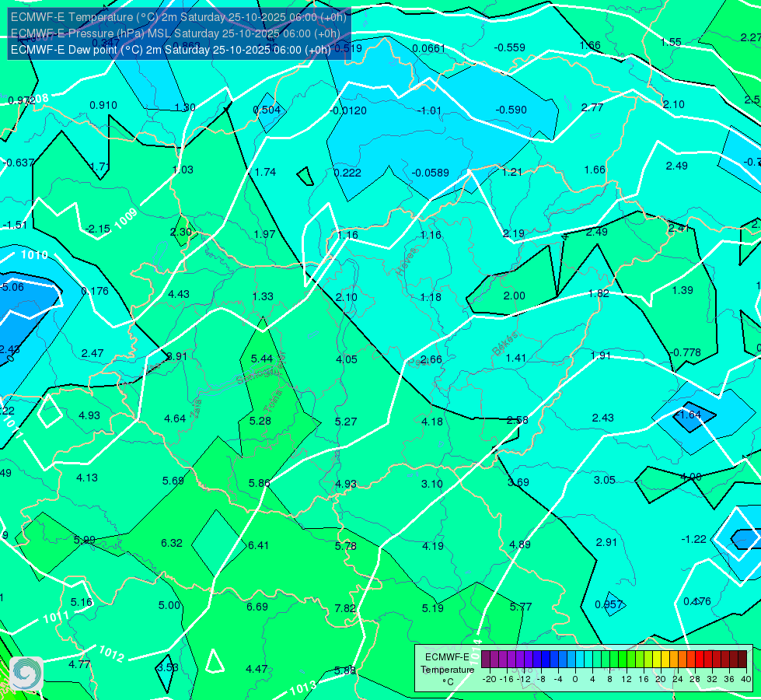Click the 3.05 temperature value
This screenshot has height=700, width=761.
coord(605,481)
